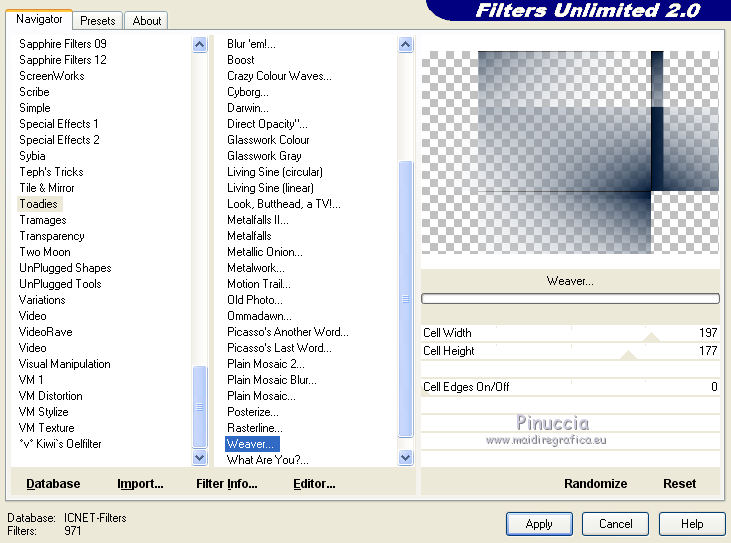Select Special Effects 1 category
This screenshot has width=731, height=543.
[x=59, y=124]
